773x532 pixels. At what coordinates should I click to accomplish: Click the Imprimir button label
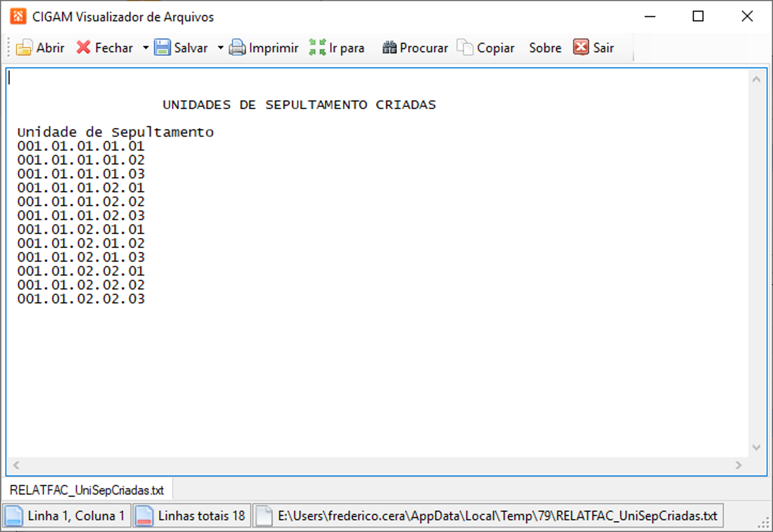274,48
